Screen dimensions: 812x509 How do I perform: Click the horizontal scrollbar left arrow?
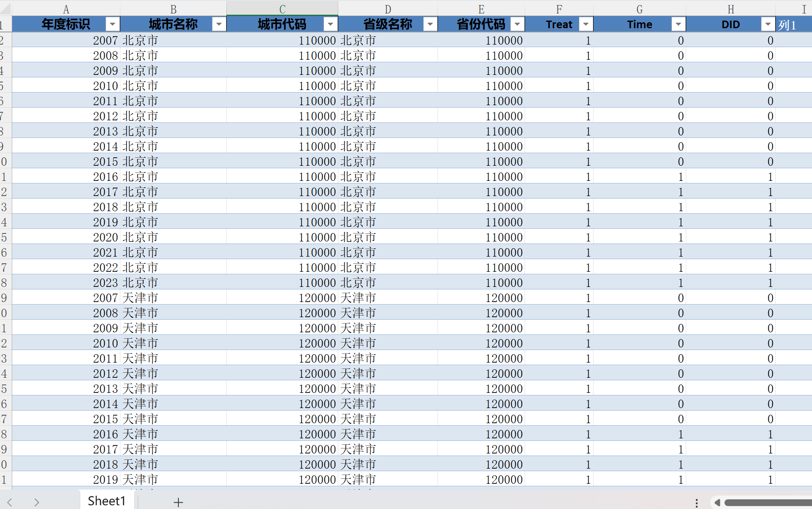tap(717, 502)
